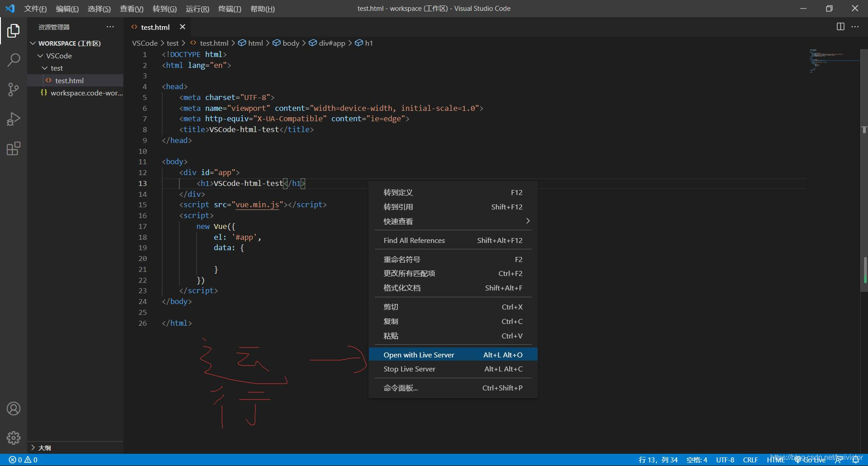
Task: Click VS Code logo icon in title bar
Action: pos(10,8)
